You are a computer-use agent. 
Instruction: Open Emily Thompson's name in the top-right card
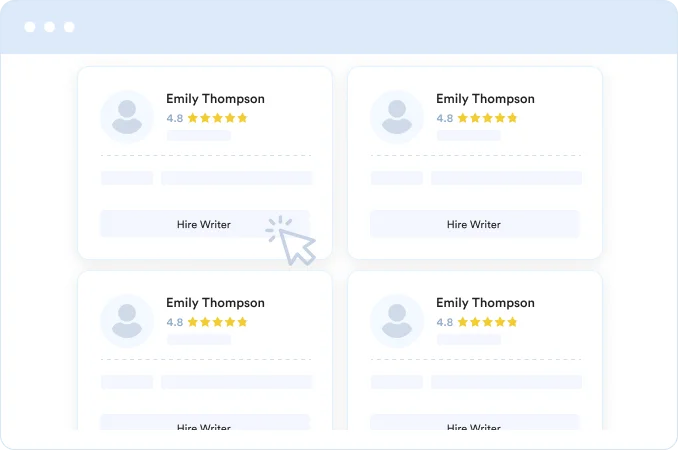click(485, 99)
